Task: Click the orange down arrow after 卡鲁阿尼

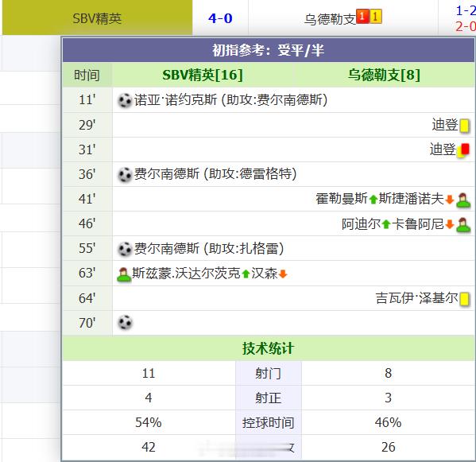Action: 450,224
